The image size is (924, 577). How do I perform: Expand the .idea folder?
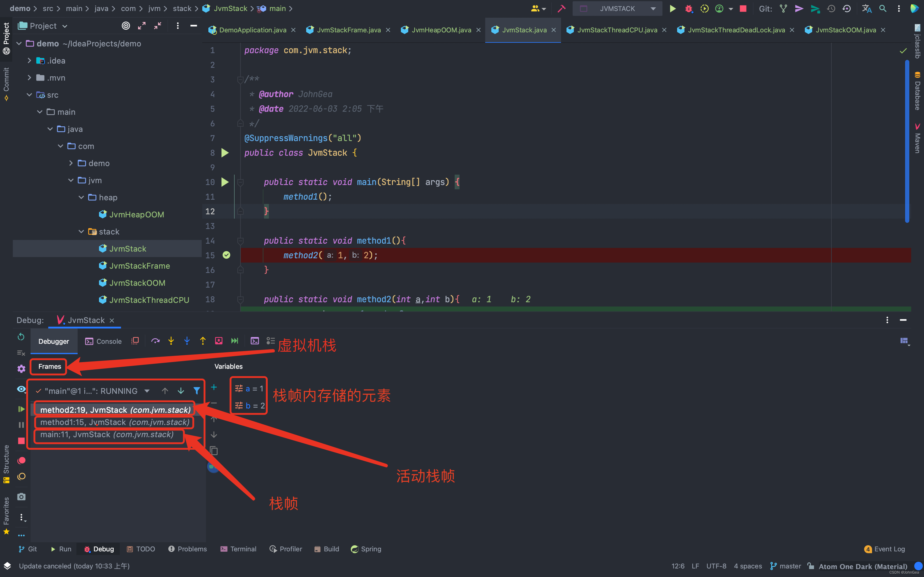click(29, 61)
